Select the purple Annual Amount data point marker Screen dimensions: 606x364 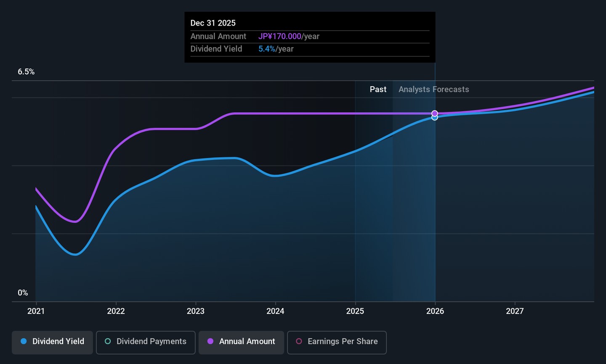(435, 113)
